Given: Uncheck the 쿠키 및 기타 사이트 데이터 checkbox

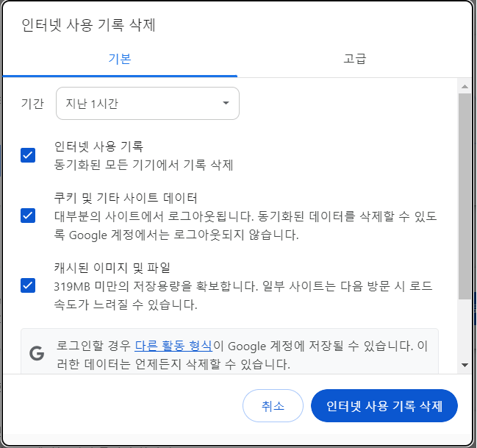Looking at the screenshot, I should click(28, 216).
